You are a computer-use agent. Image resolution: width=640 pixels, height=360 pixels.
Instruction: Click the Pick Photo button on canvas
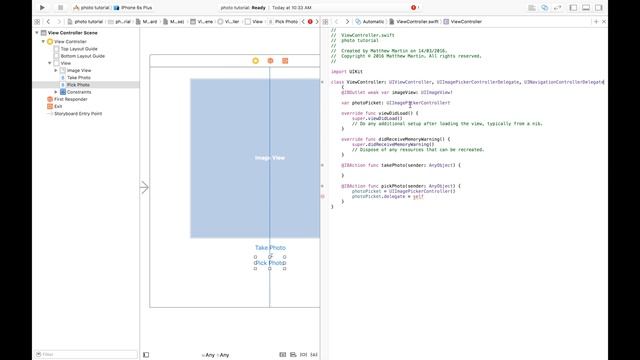coord(270,263)
